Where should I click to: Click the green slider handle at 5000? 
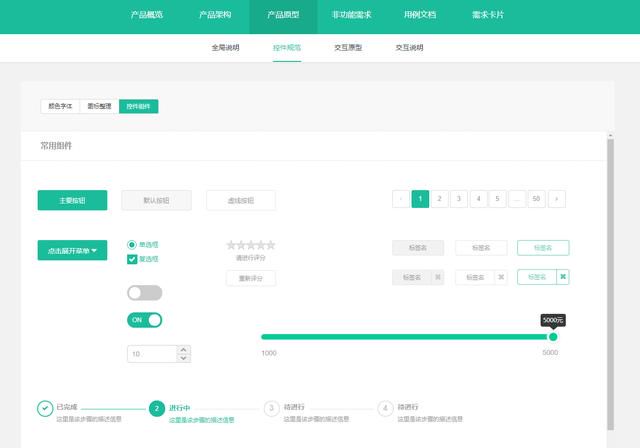tap(553, 337)
